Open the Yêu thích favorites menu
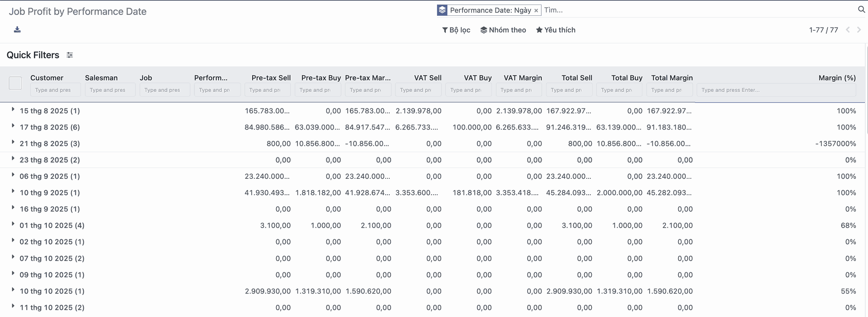Image resolution: width=868 pixels, height=317 pixels. pyautogui.click(x=556, y=30)
